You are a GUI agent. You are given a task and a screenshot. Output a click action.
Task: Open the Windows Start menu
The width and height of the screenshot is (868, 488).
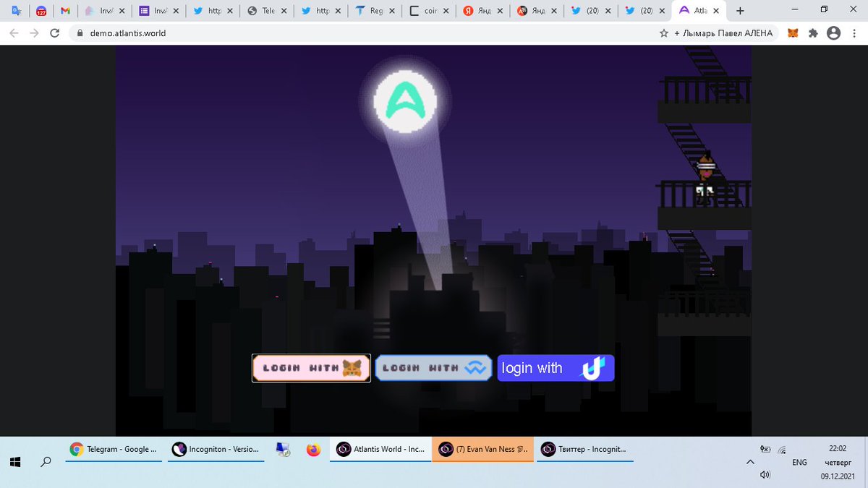point(15,461)
